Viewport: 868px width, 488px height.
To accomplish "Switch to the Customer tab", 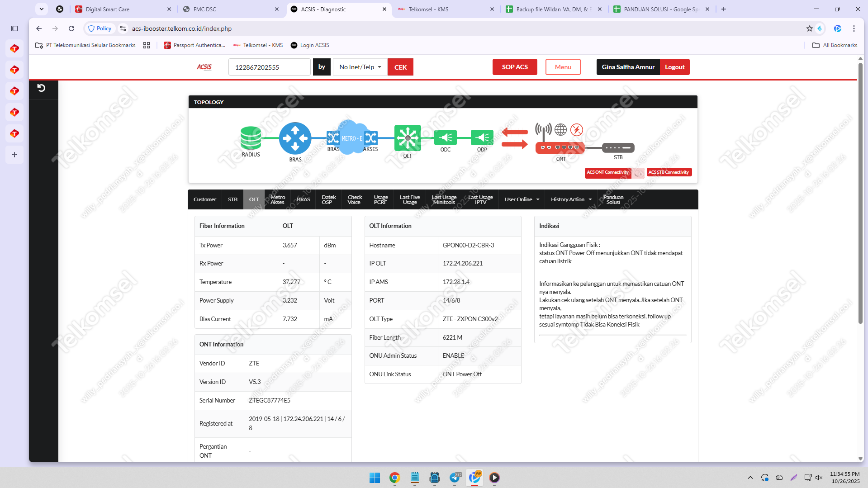I will coord(205,199).
